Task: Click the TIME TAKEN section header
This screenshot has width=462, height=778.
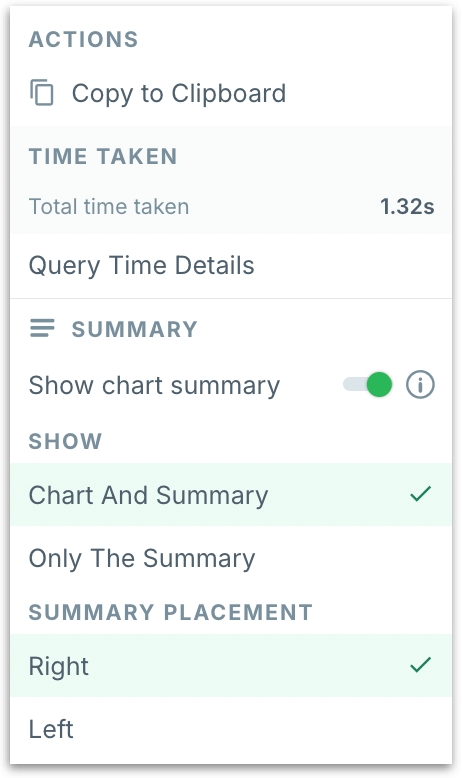Action: click(103, 156)
